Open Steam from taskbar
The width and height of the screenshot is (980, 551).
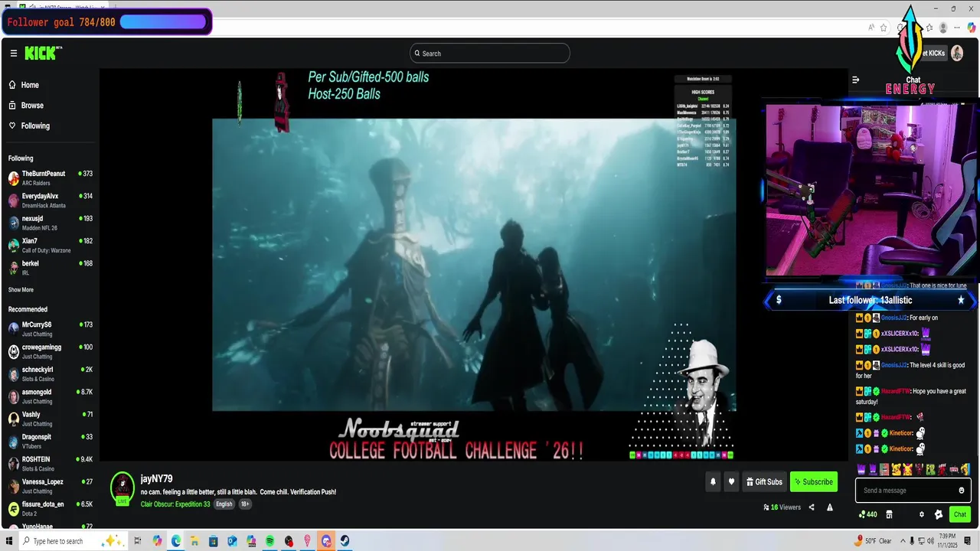pyautogui.click(x=345, y=541)
